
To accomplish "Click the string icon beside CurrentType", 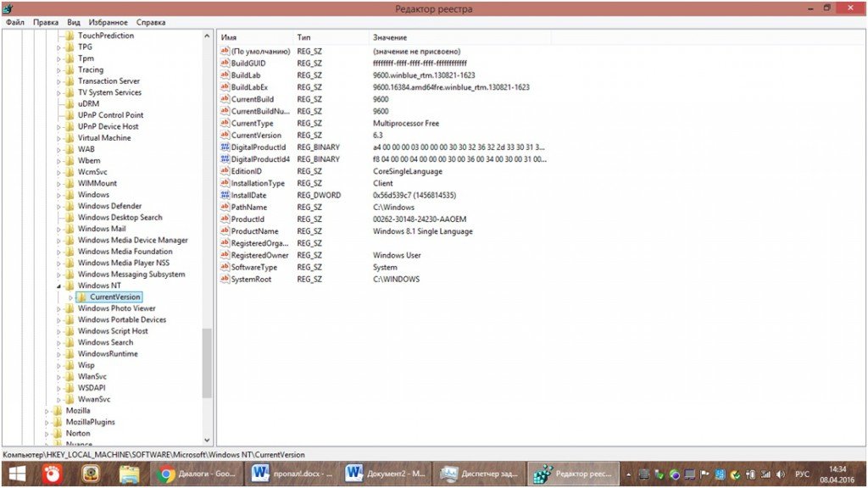I will [225, 123].
